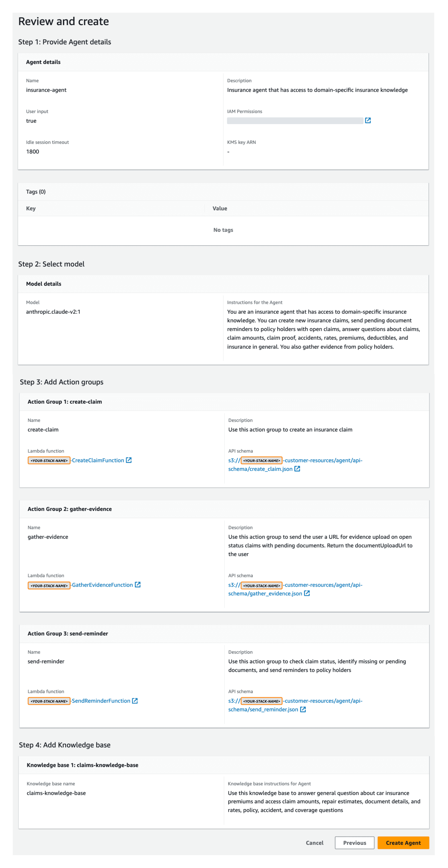Open send_reminder.json external link icon
This screenshot has height=868, width=448.
[303, 709]
